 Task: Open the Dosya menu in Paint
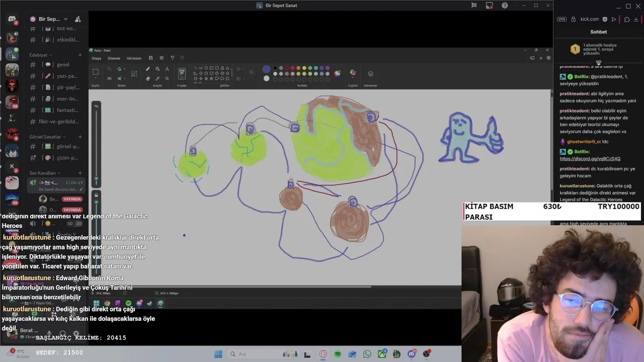click(96, 58)
